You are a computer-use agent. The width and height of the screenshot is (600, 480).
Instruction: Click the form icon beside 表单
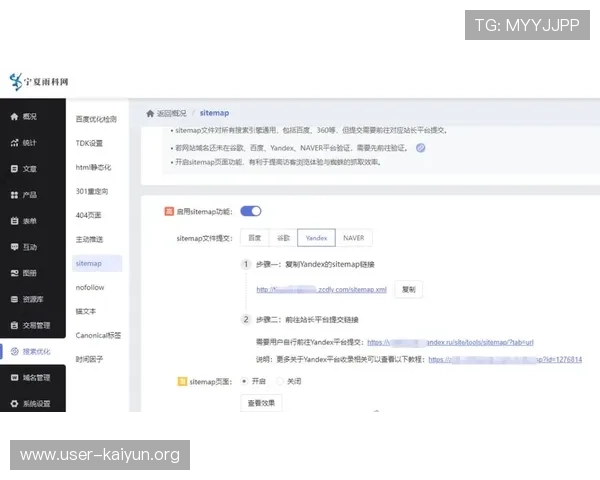(14, 221)
